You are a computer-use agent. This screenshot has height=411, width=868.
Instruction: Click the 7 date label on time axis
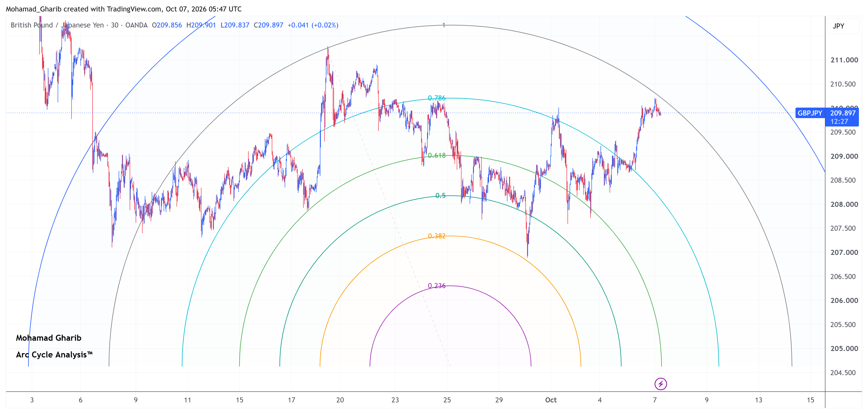click(655, 400)
